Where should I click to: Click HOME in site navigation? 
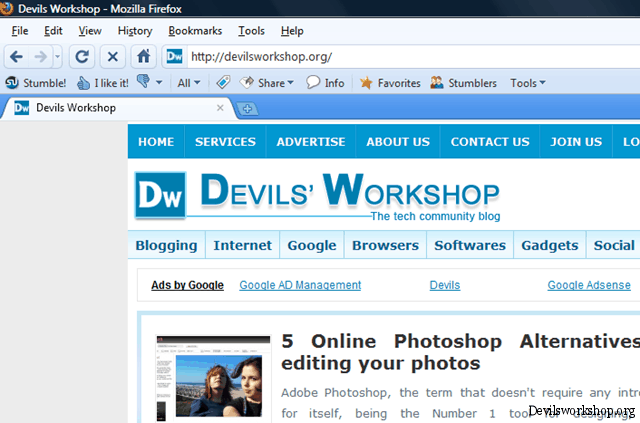pyautogui.click(x=156, y=142)
